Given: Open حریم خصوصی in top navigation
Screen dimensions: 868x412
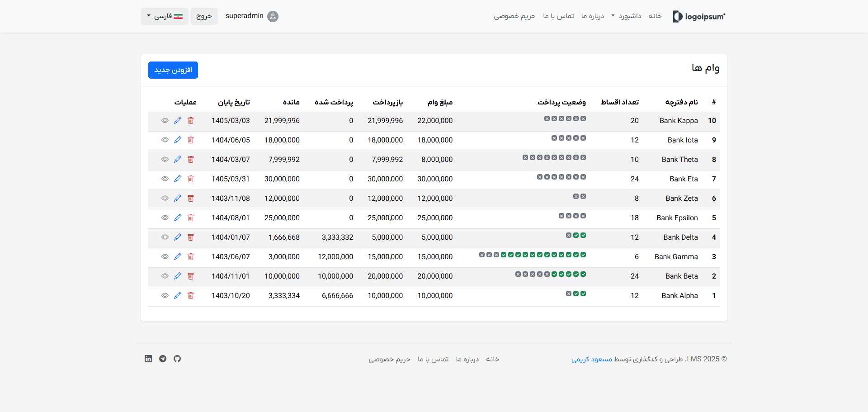Looking at the screenshot, I should (515, 16).
